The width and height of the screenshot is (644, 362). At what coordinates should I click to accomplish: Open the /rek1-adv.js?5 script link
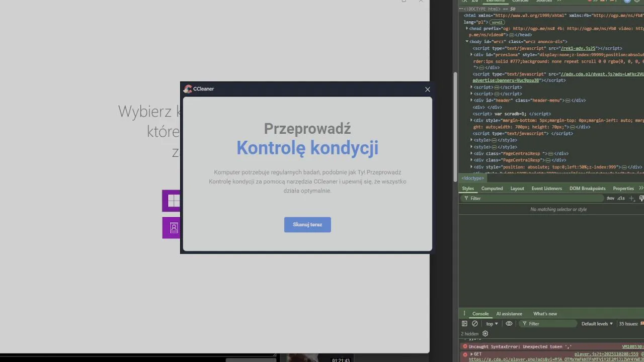pos(579,48)
